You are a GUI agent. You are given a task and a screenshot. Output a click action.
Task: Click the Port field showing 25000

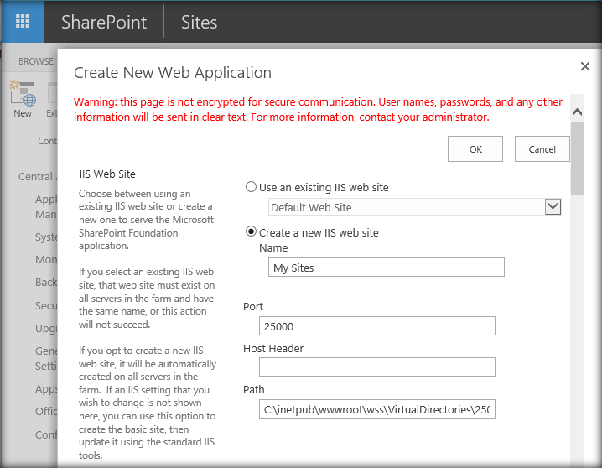point(377,326)
